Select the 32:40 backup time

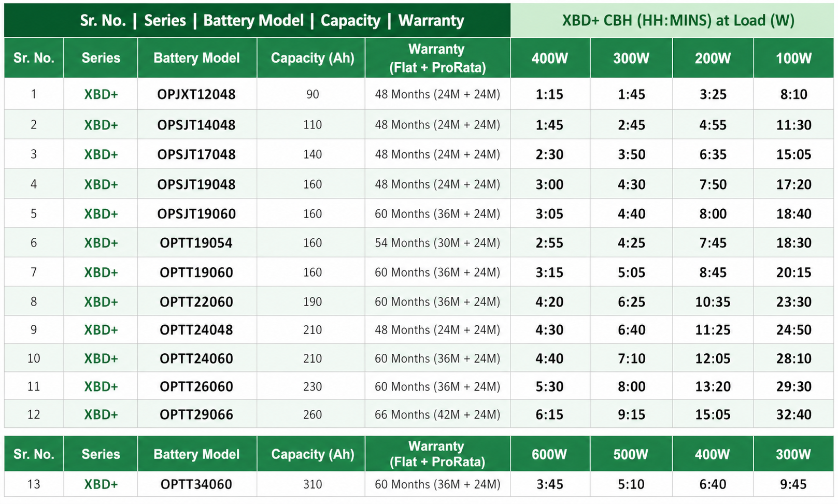click(x=793, y=414)
